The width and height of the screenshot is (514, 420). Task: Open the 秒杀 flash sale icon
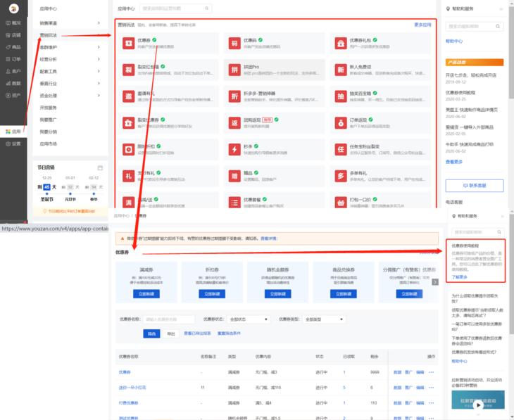pyautogui.click(x=234, y=149)
